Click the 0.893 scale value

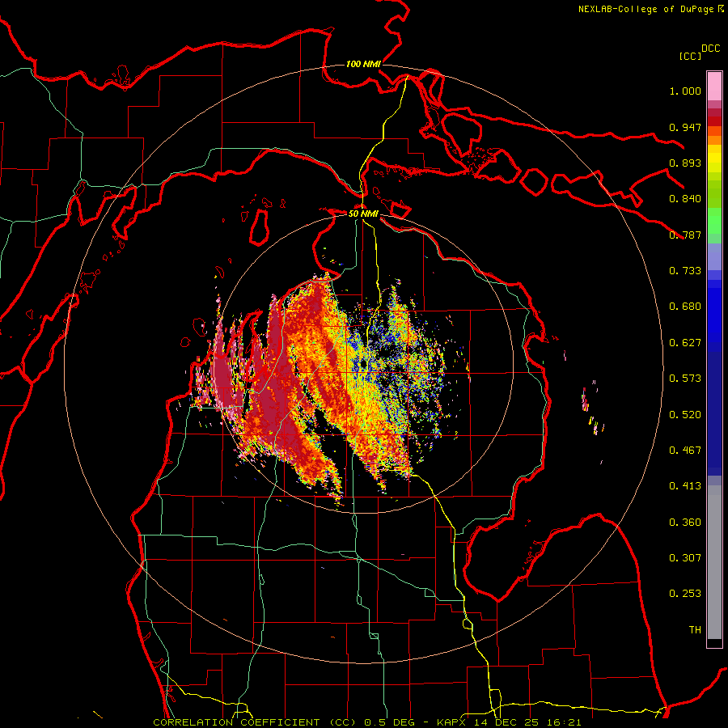pos(685,163)
